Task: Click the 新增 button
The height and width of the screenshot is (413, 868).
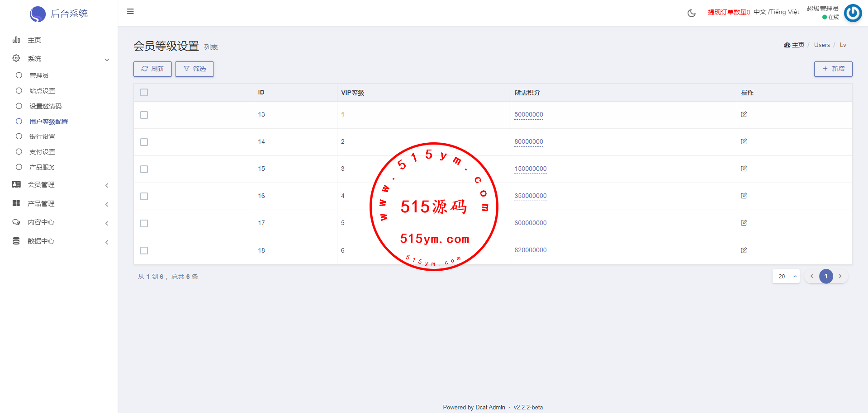Action: point(833,69)
